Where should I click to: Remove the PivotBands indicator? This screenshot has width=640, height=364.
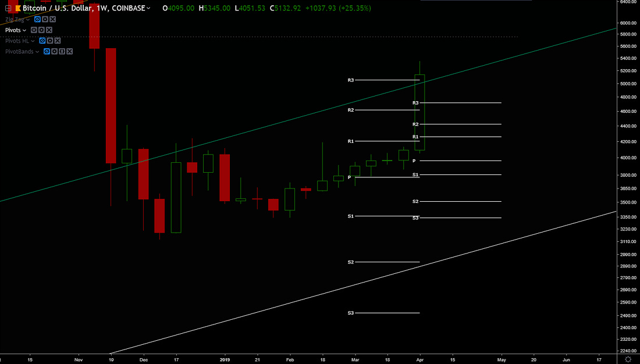click(x=69, y=52)
